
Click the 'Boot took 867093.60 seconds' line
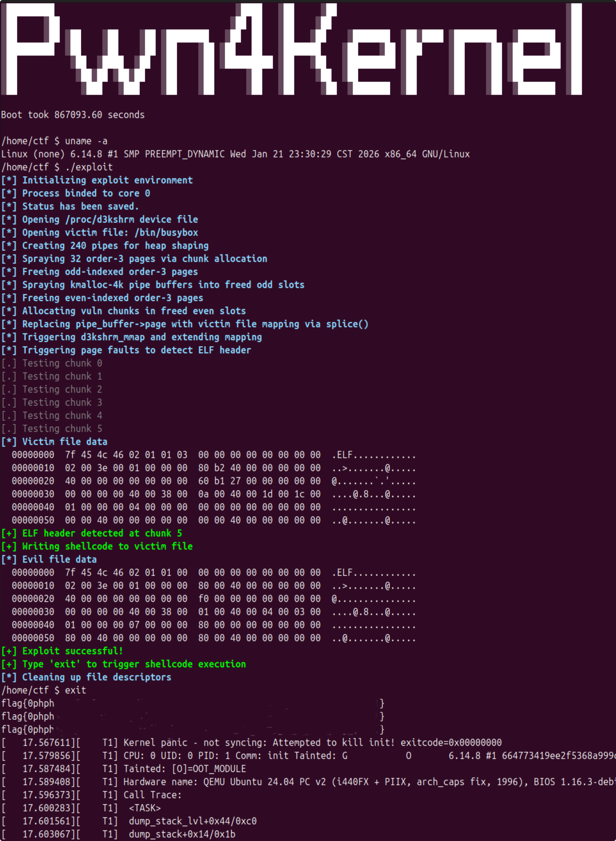73,115
